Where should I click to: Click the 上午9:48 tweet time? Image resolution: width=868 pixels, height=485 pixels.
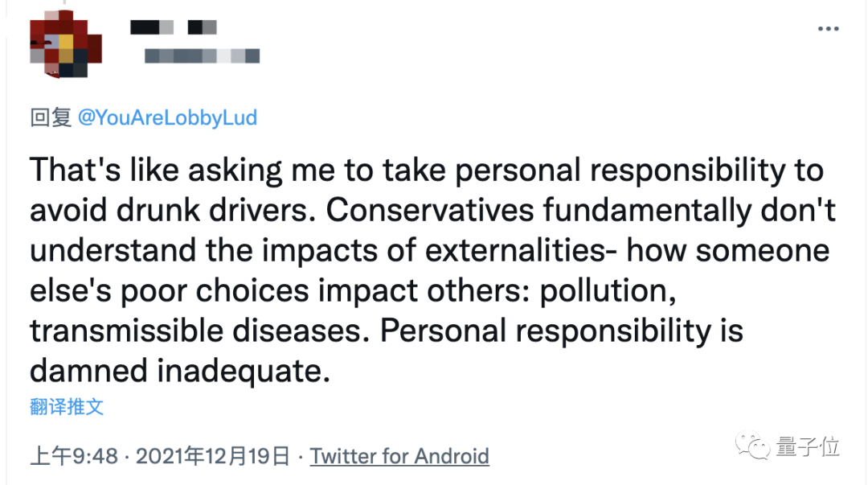point(74,456)
